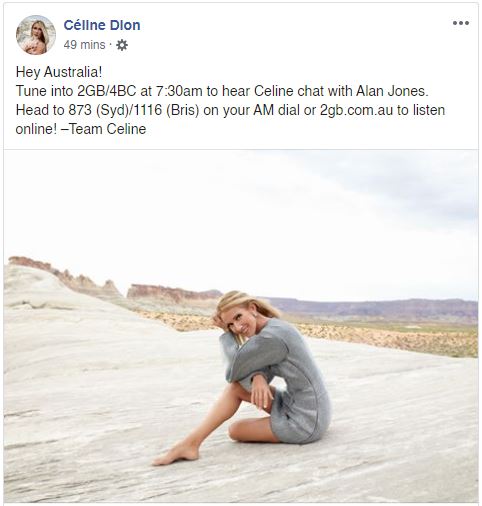This screenshot has width=482, height=506.
Task: Click the '7:30am' time in post text
Action: tap(179, 91)
